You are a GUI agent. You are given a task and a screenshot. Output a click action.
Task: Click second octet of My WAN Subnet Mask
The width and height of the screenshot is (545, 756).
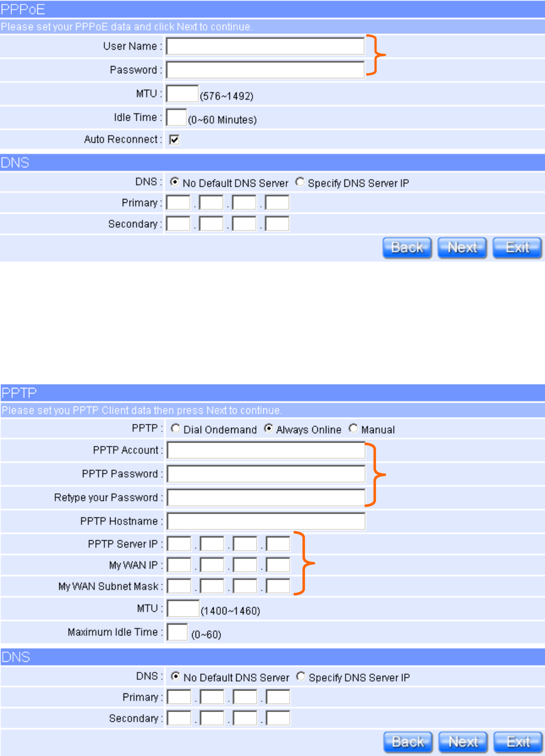212,586
